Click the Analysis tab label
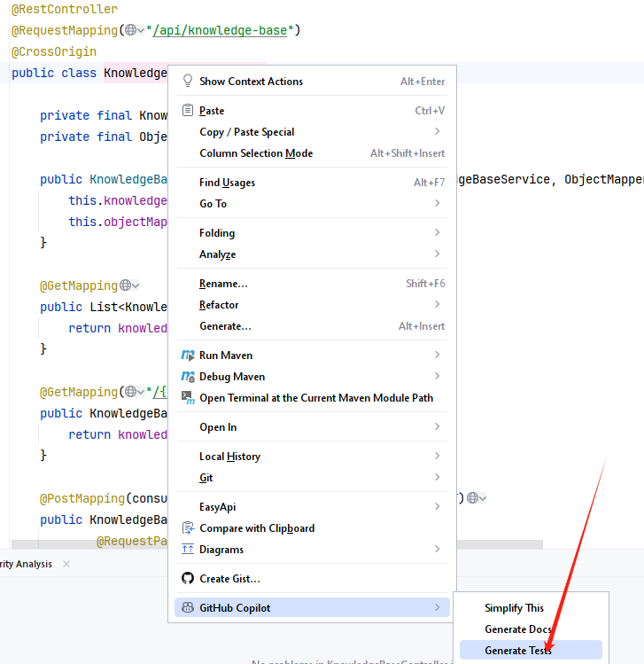This screenshot has height=664, width=644. tap(26, 564)
